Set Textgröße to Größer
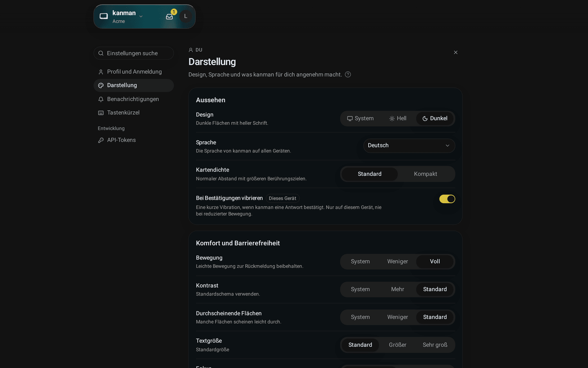Image resolution: width=588 pixels, height=368 pixels. (x=398, y=345)
